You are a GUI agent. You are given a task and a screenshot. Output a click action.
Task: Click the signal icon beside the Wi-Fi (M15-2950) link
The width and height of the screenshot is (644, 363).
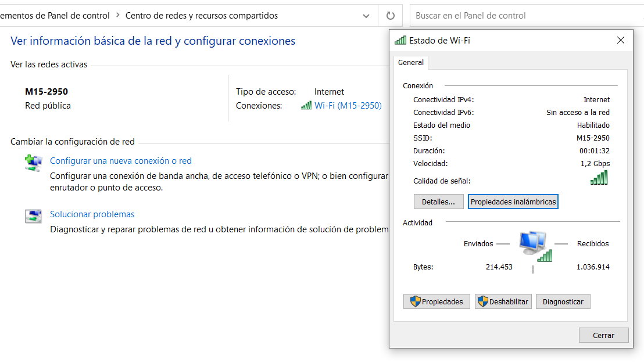(x=306, y=106)
